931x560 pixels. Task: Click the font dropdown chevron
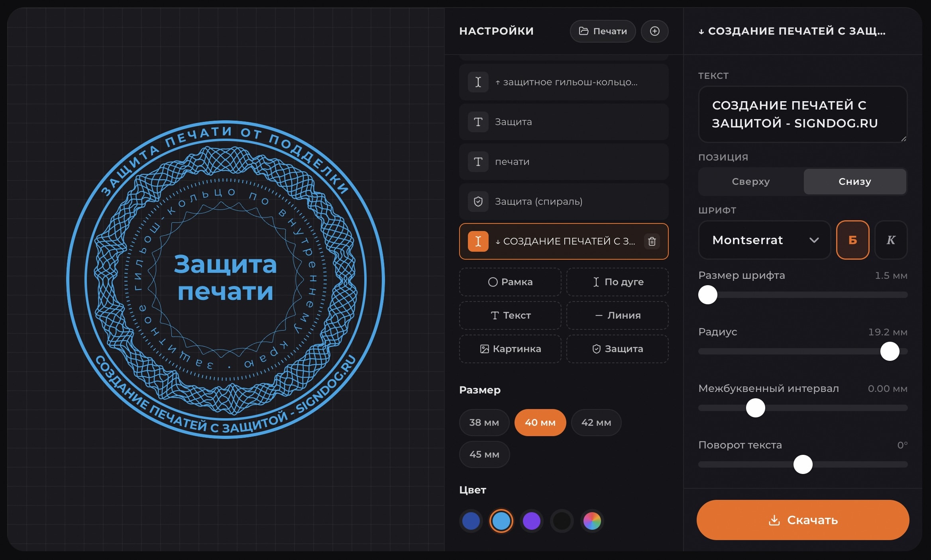[814, 240]
